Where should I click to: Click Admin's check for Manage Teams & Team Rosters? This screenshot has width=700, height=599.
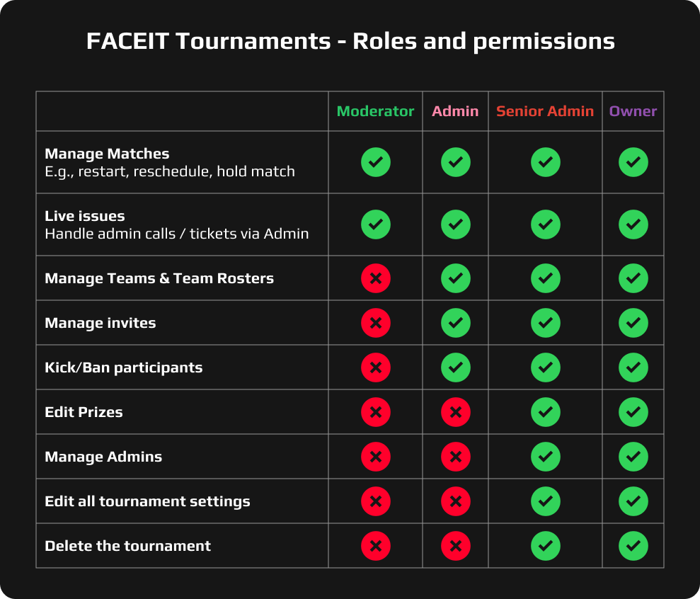point(455,278)
